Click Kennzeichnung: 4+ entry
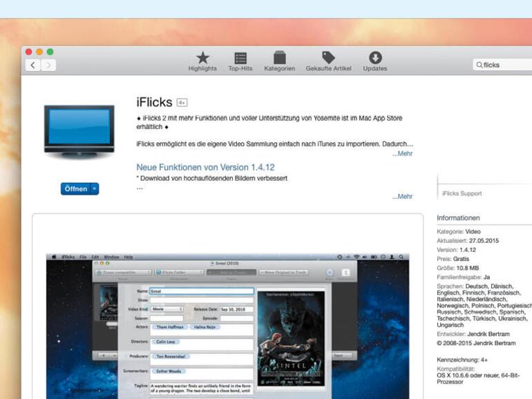This screenshot has height=399, width=532. (x=462, y=360)
